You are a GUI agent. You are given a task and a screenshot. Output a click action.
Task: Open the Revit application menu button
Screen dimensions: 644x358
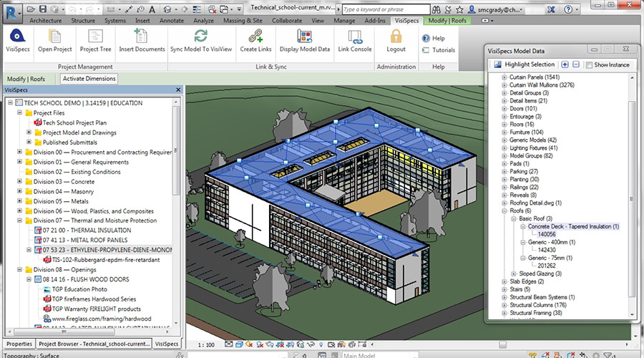pyautogui.click(x=12, y=13)
